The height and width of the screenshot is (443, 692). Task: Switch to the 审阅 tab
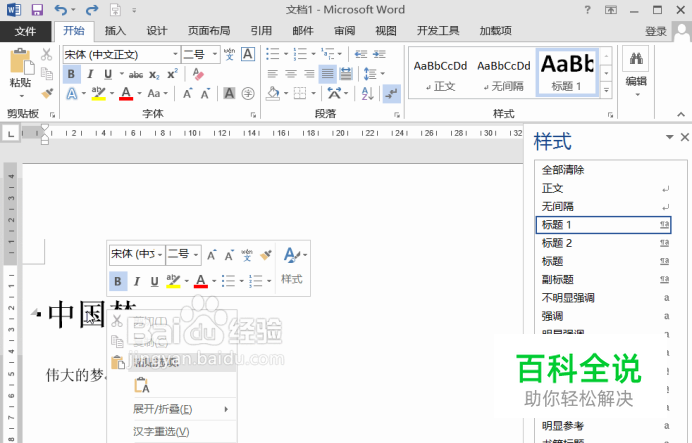344,30
